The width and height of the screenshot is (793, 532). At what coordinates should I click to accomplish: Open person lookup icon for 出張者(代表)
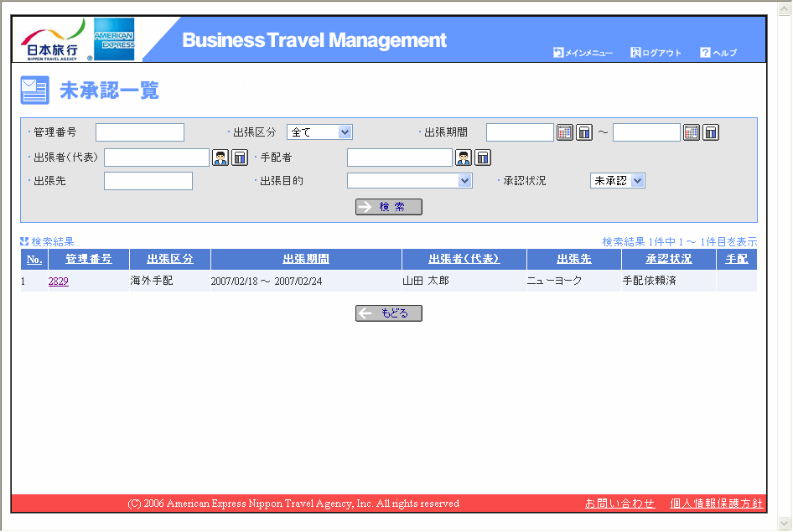220,158
